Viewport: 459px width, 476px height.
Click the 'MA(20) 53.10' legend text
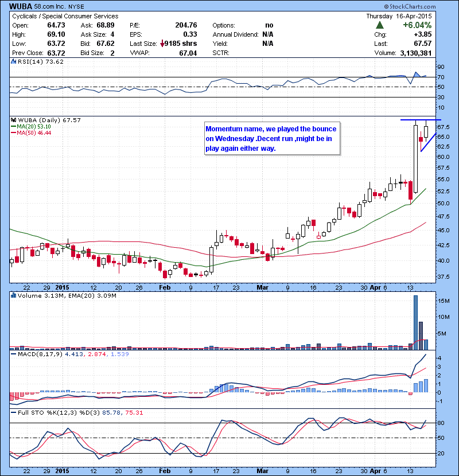click(34, 127)
